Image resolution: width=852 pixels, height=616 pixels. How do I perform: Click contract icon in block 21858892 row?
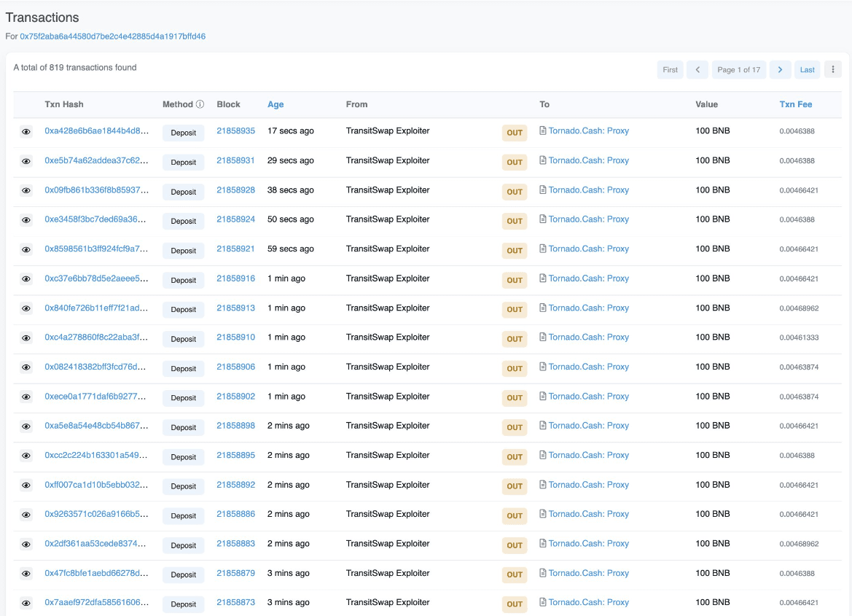(542, 485)
